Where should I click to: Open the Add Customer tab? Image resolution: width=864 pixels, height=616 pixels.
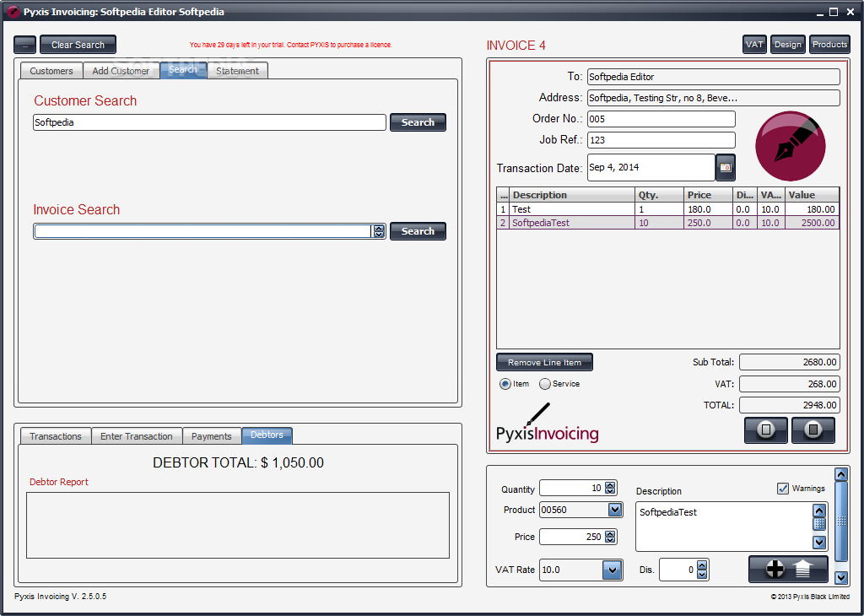tap(121, 71)
